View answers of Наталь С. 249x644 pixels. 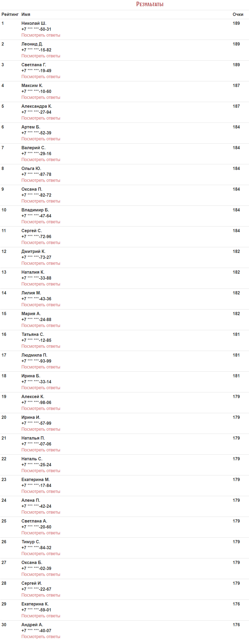click(x=41, y=471)
